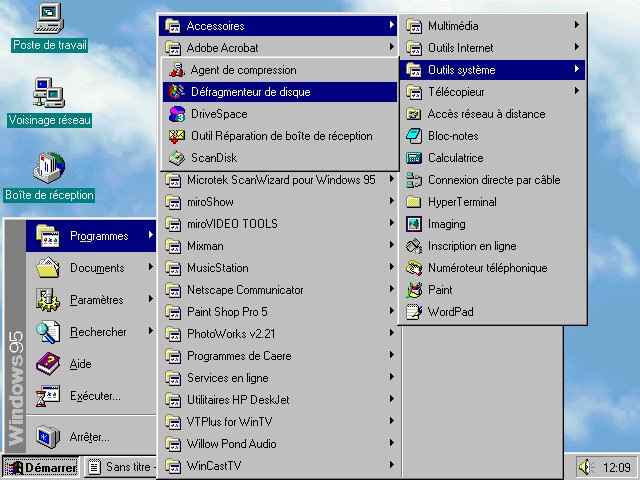Image resolution: width=640 pixels, height=480 pixels.
Task: Open the Accessoires program group
Action: [278, 26]
